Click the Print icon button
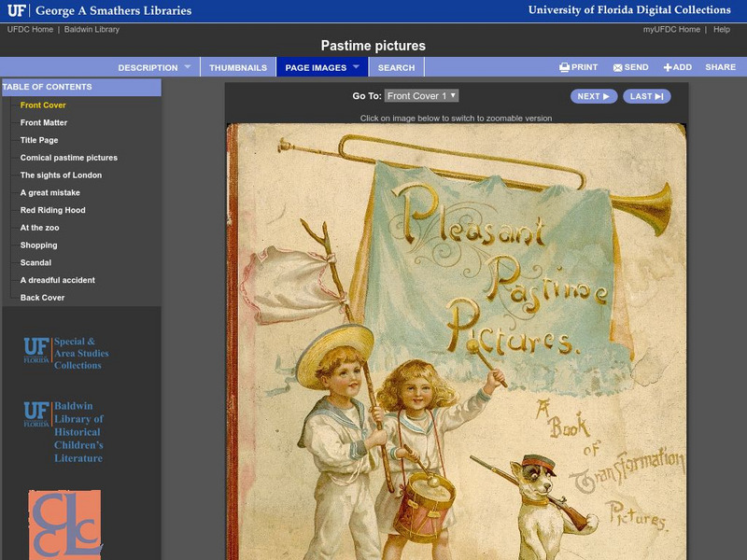The width and height of the screenshot is (747, 560). 564,67
